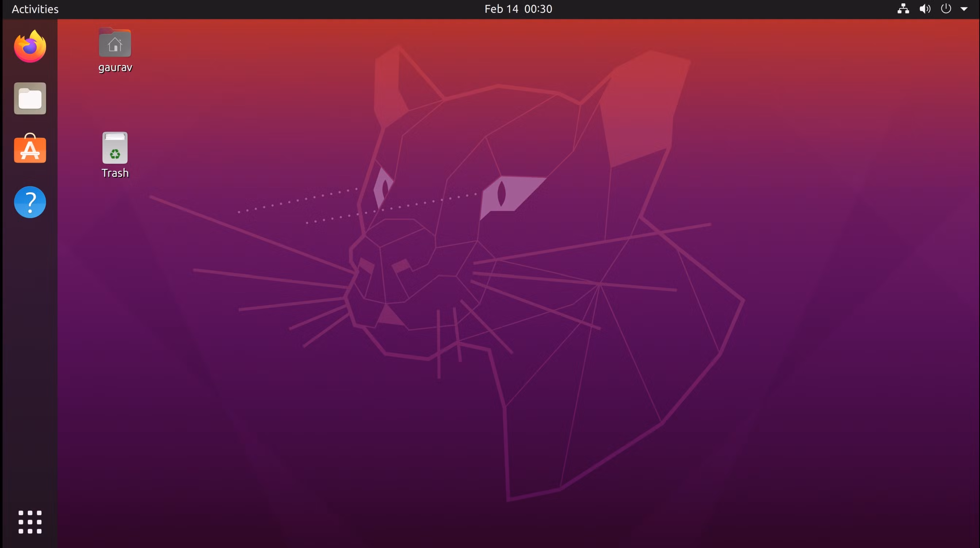Expand the system menu arrow
Screen dimensions: 980x548
[964, 9]
